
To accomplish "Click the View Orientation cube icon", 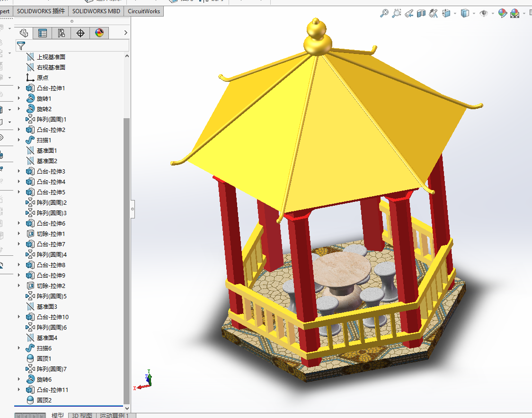I will [x=446, y=13].
